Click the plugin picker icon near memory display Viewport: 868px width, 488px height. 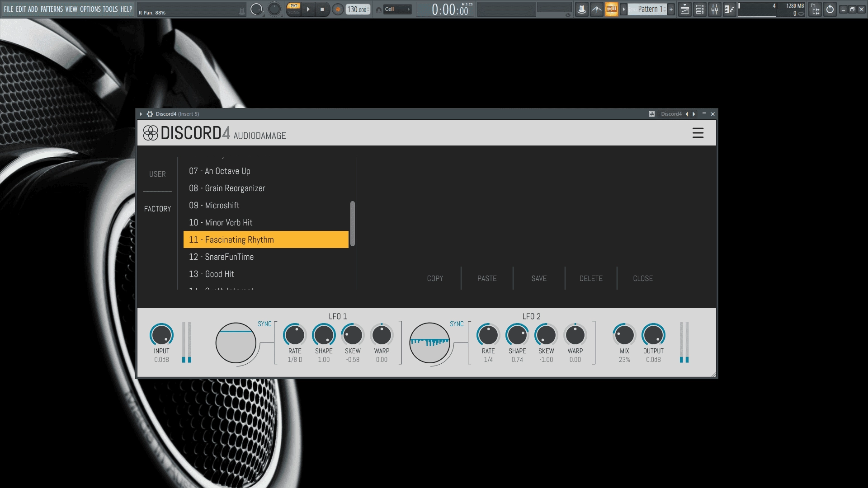point(815,9)
